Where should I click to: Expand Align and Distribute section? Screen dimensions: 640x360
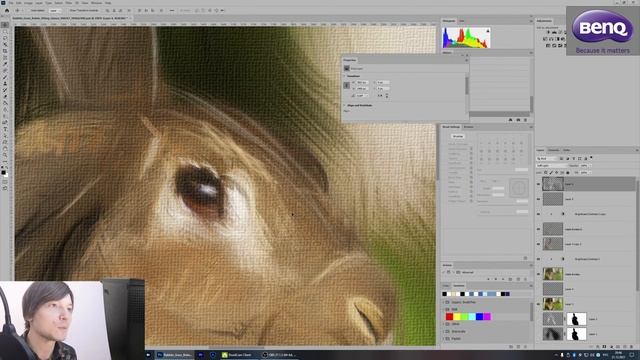(x=344, y=105)
